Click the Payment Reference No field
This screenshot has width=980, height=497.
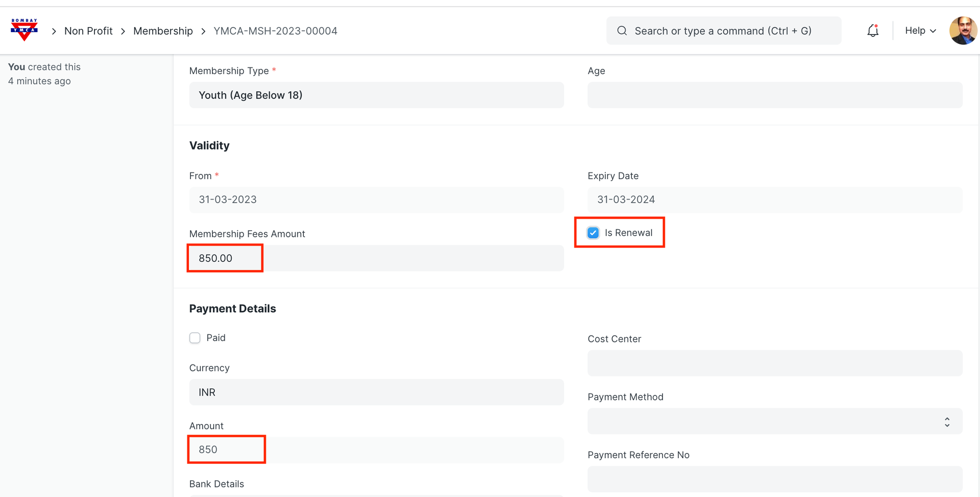pos(774,479)
